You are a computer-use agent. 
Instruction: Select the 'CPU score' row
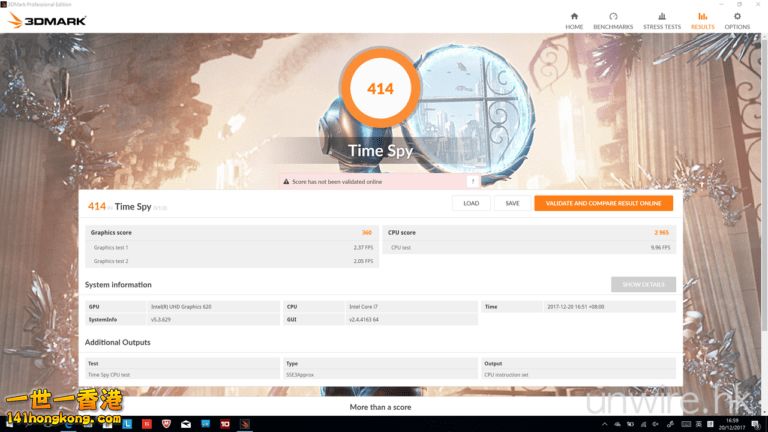coord(529,233)
